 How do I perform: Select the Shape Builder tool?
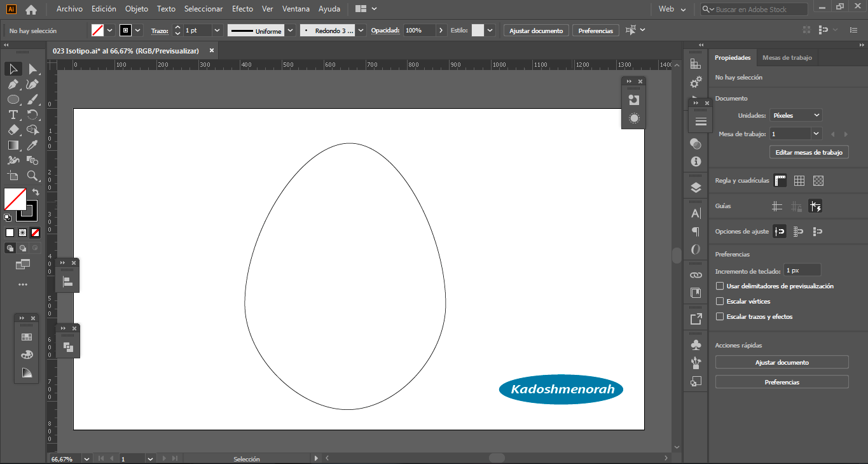point(32,130)
